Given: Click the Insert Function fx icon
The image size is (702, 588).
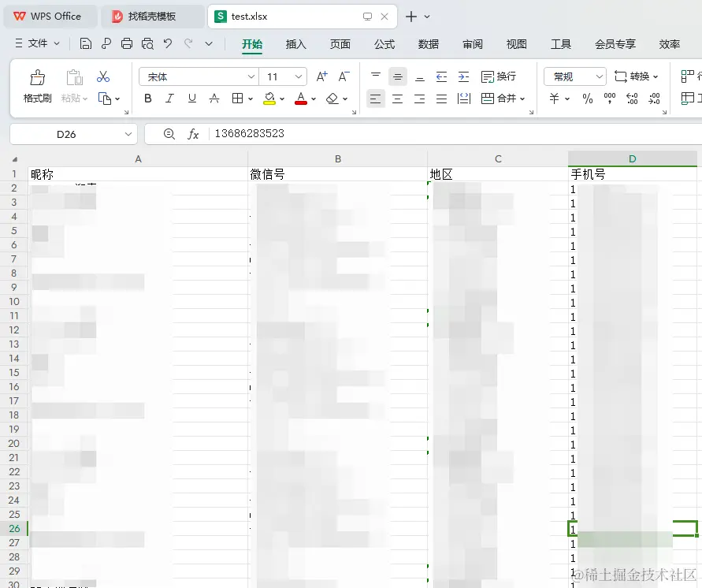Looking at the screenshot, I should coord(193,134).
